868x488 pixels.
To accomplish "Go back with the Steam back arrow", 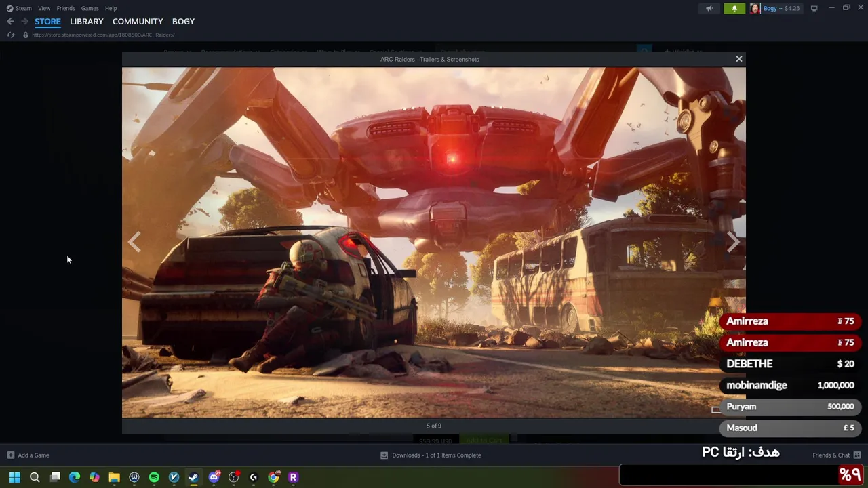I will tap(10, 22).
